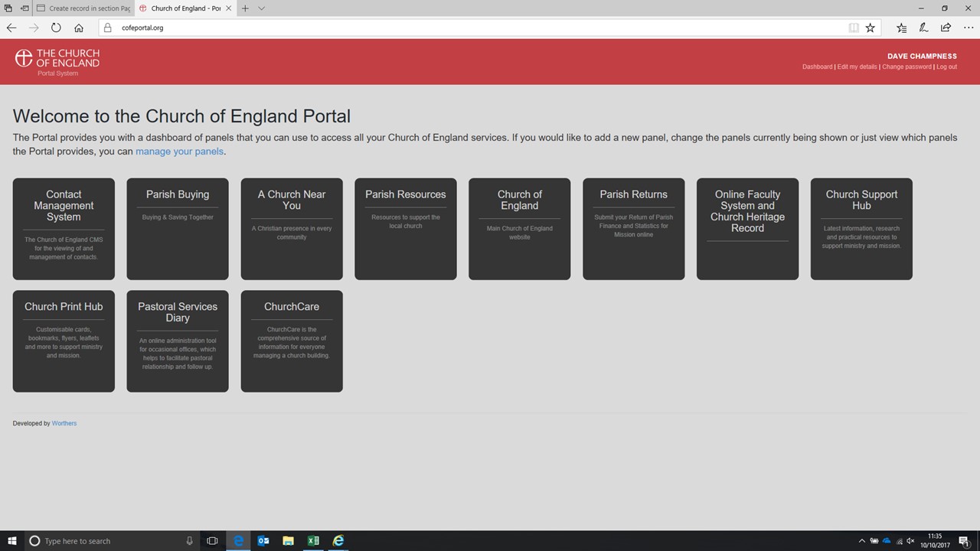Open the Worthers developer link

64,423
